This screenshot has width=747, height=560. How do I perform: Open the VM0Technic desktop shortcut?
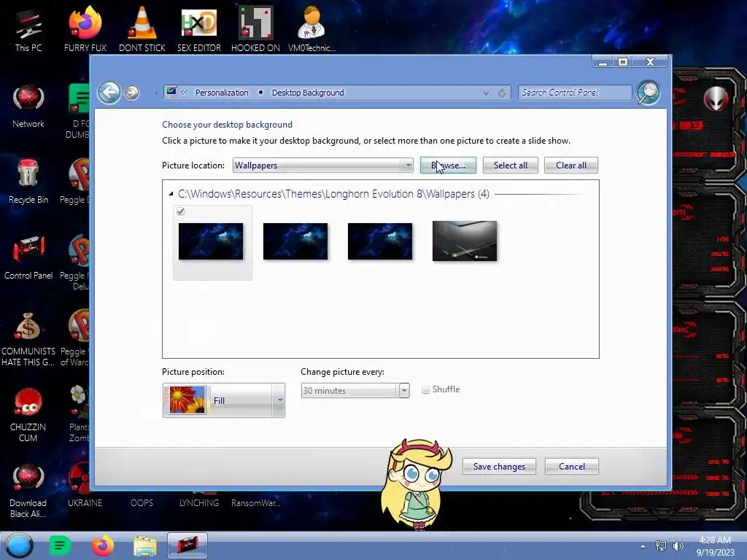click(x=311, y=28)
